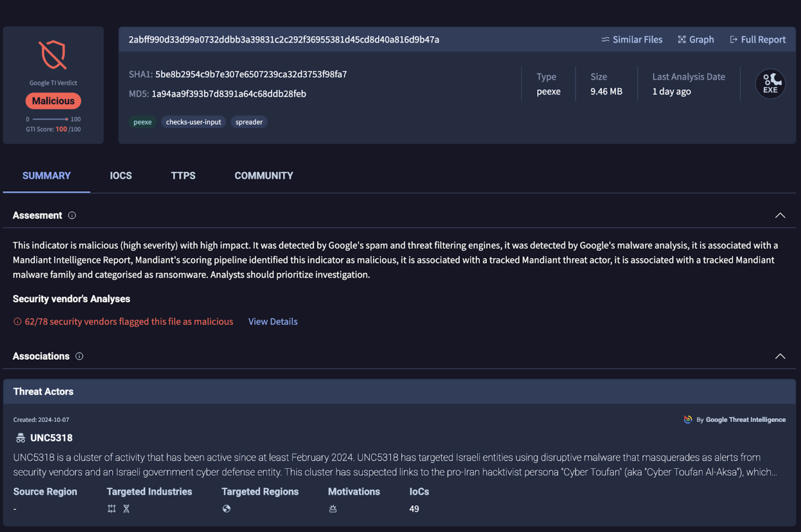
Task: Collapse the Associations section
Action: click(x=780, y=356)
